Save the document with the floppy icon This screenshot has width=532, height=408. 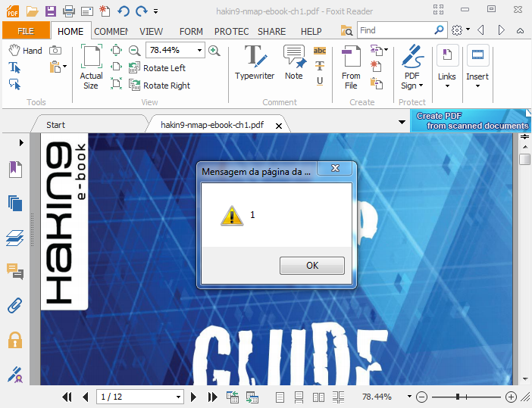[51, 11]
